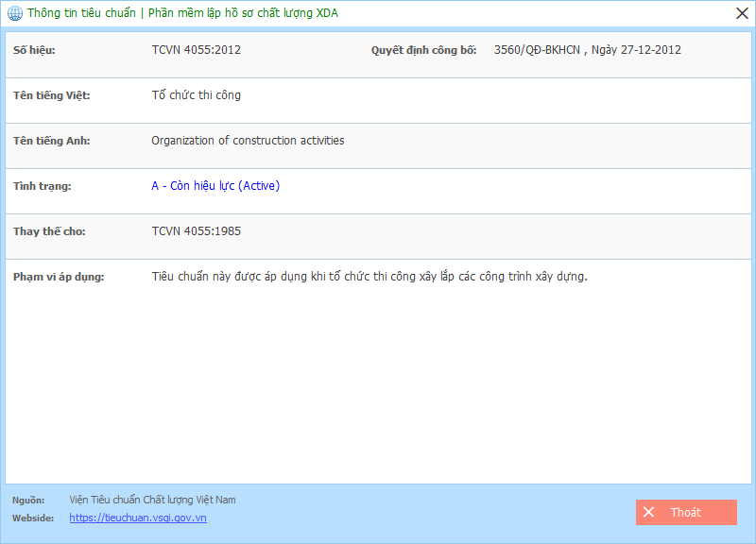Image resolution: width=756 pixels, height=544 pixels.
Task: Close the dialog with the X button
Action: [x=742, y=13]
